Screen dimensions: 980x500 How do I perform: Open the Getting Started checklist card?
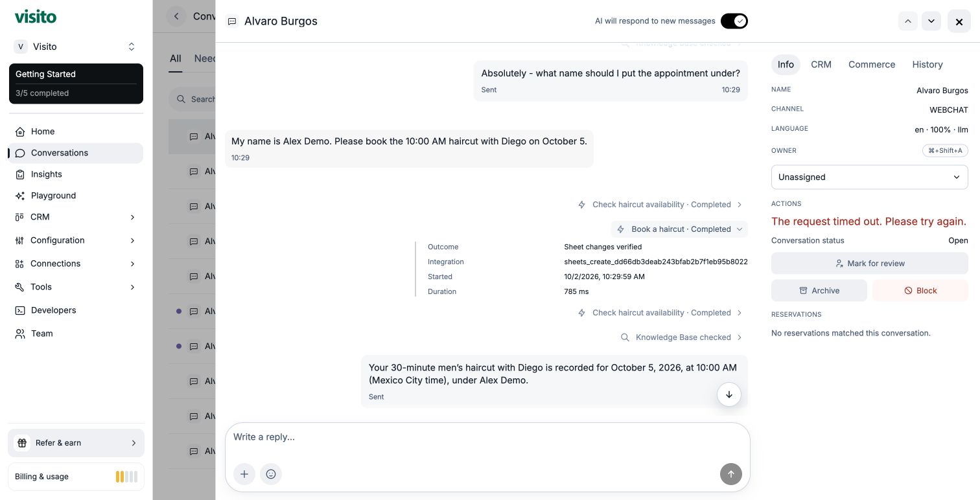coord(76,84)
